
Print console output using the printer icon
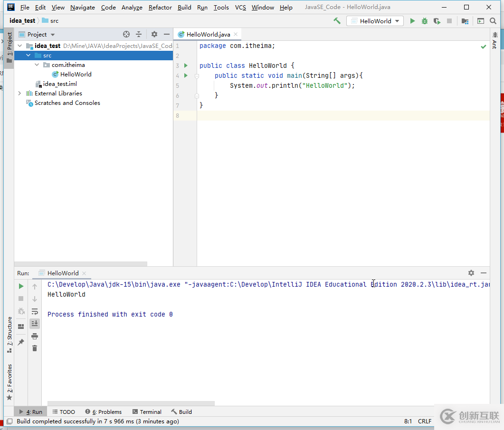click(x=35, y=336)
